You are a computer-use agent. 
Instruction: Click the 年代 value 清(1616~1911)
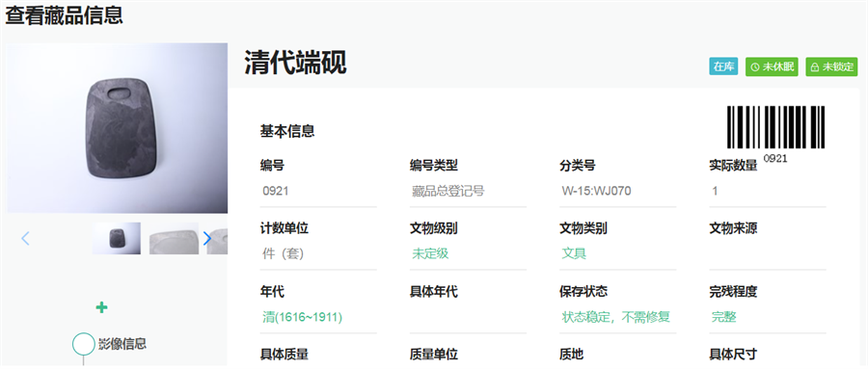coord(302,317)
